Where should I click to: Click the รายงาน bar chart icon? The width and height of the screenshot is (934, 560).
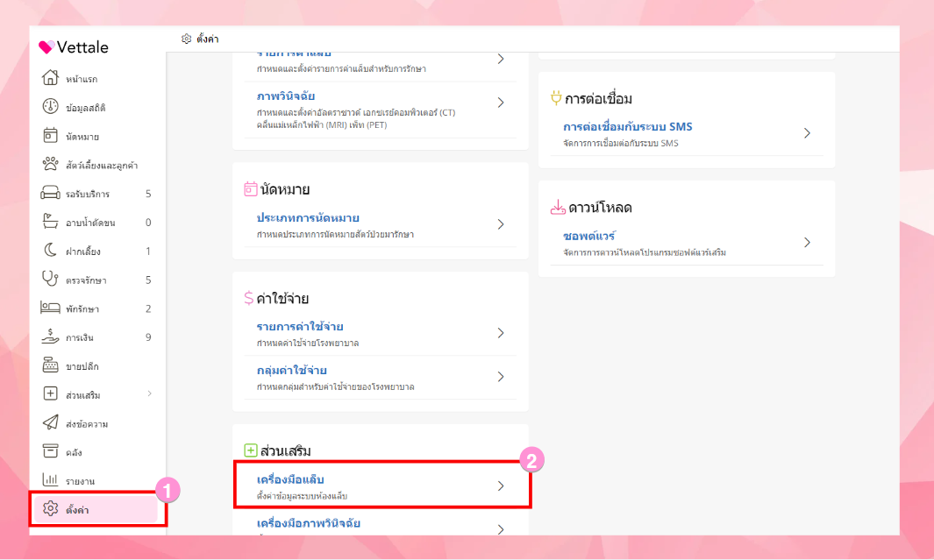[x=50, y=479]
